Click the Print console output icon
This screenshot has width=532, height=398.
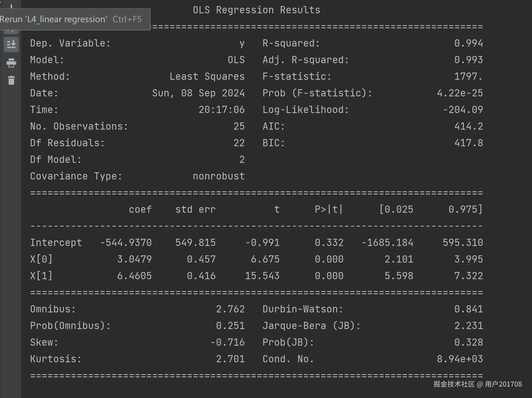(11, 63)
